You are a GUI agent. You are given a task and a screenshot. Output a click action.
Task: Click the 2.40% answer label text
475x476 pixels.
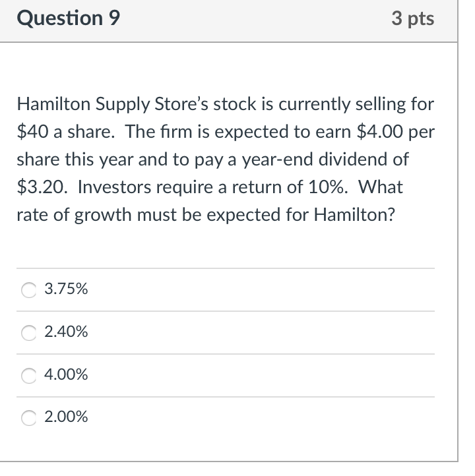66,331
